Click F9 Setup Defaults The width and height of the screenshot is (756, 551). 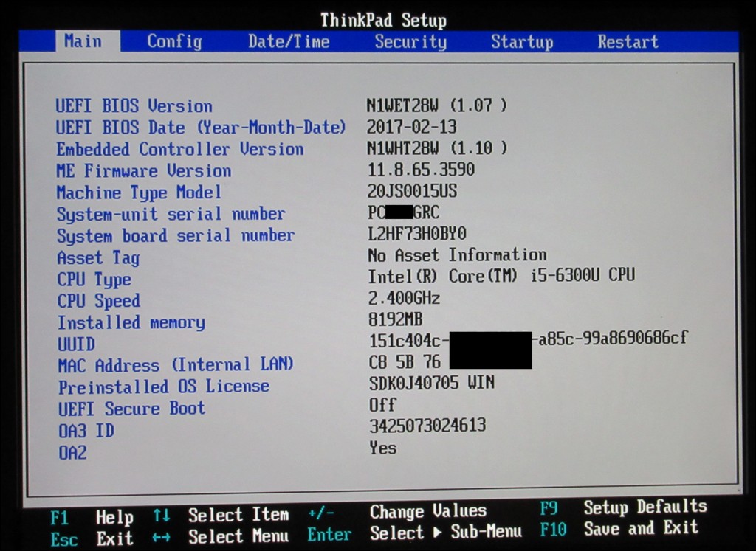point(623,507)
